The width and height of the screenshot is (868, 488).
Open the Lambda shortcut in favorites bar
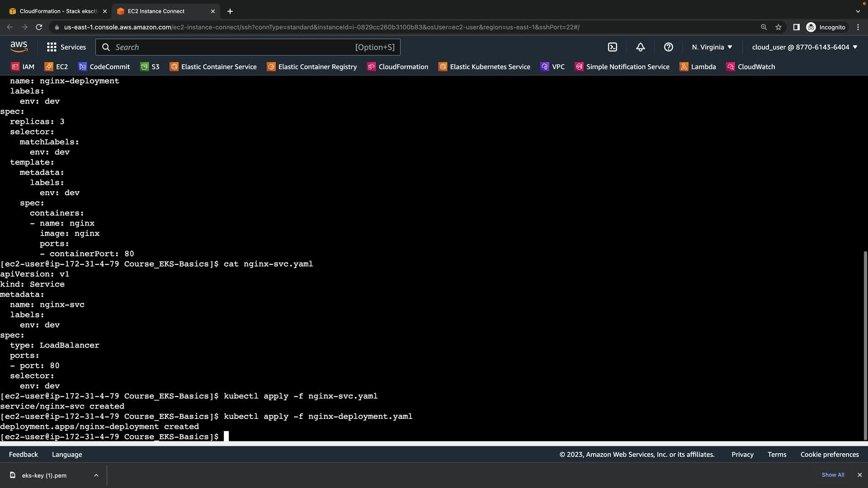[698, 67]
